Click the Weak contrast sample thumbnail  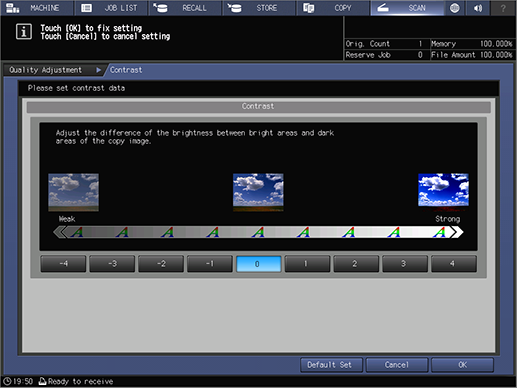[73, 192]
